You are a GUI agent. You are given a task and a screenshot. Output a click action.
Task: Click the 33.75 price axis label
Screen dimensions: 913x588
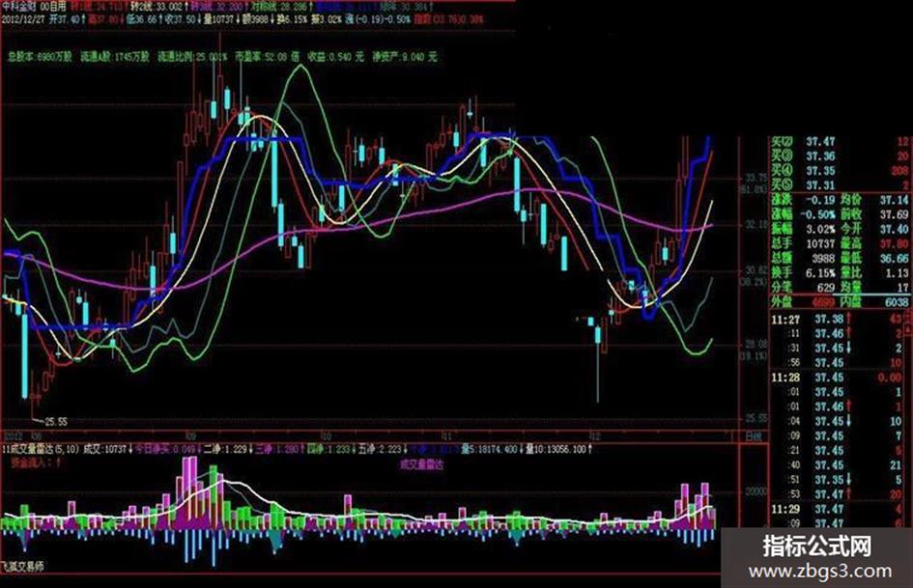(756, 178)
